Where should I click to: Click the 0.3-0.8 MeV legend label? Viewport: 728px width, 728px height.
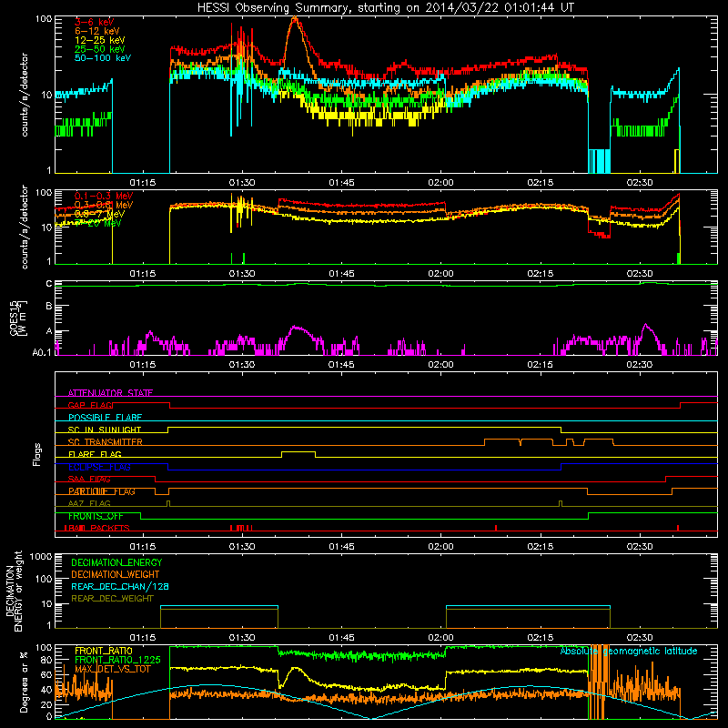(x=104, y=205)
